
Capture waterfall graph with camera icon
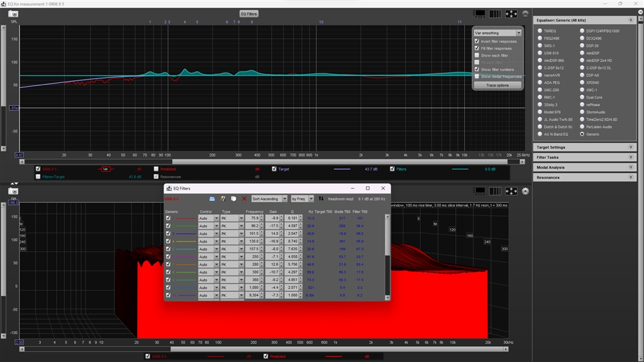tap(13, 191)
